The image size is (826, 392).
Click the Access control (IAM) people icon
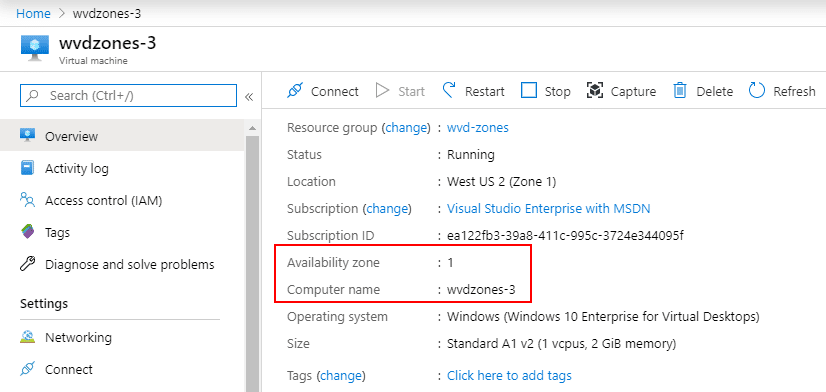27,200
